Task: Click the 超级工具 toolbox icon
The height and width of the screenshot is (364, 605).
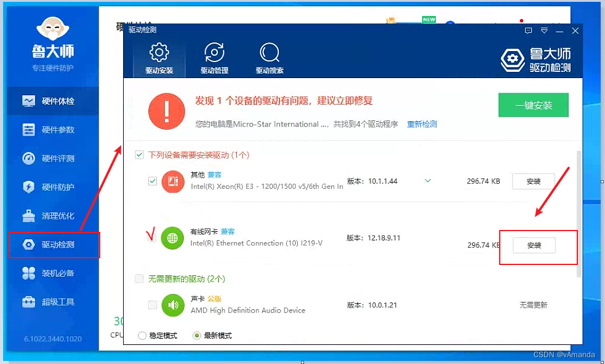Action: coord(28,301)
